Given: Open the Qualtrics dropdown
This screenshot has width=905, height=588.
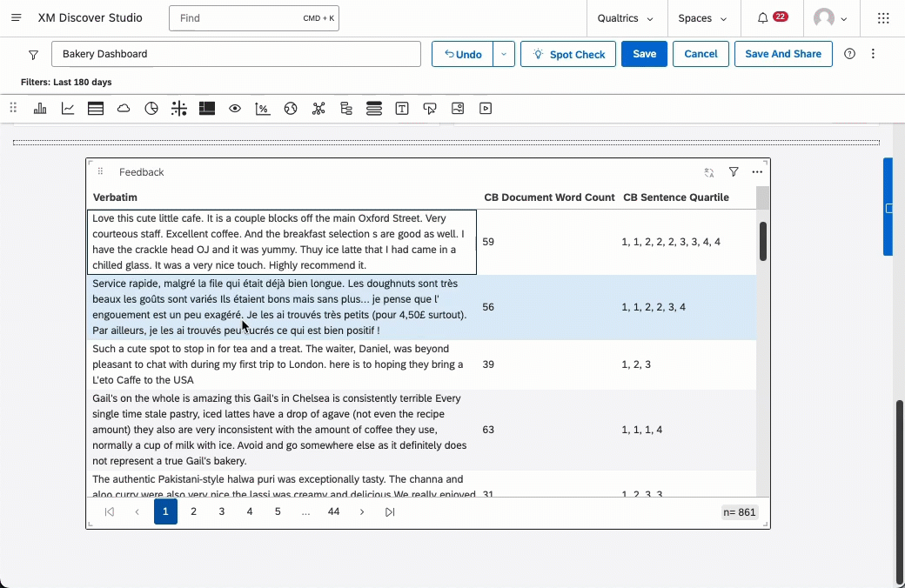Looking at the screenshot, I should pyautogui.click(x=627, y=17).
